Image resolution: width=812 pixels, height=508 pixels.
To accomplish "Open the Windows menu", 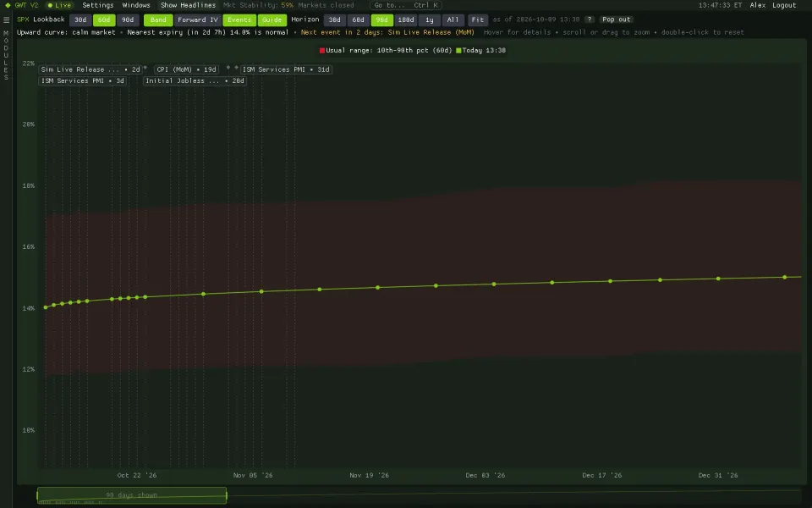I will 136,5.
